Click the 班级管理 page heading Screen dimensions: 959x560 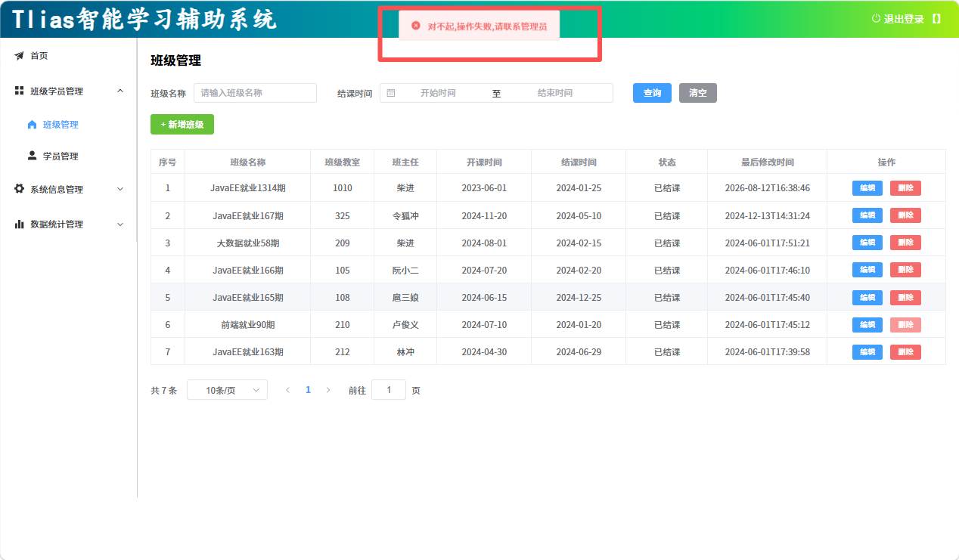[x=176, y=61]
